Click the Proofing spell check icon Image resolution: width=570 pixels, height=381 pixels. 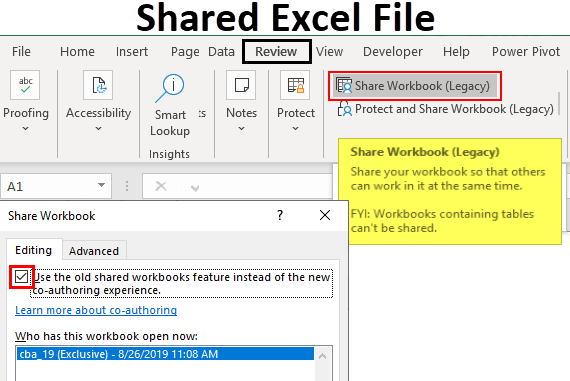point(25,85)
